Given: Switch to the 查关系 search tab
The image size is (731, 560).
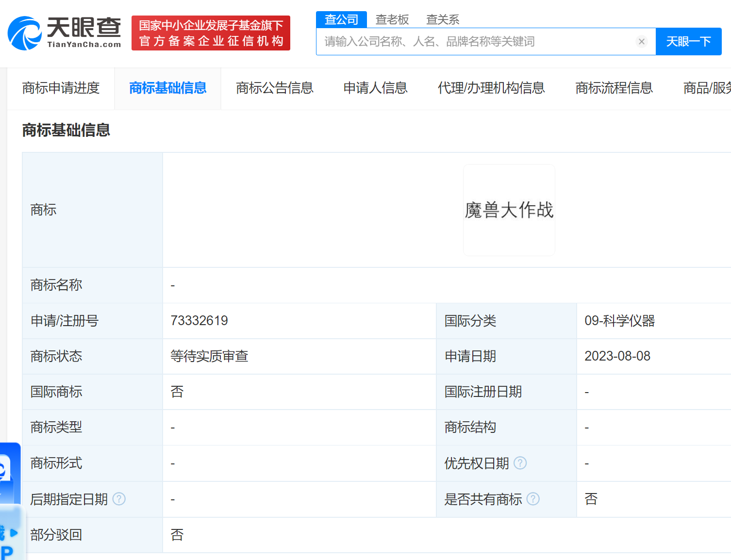Looking at the screenshot, I should click(x=442, y=19).
